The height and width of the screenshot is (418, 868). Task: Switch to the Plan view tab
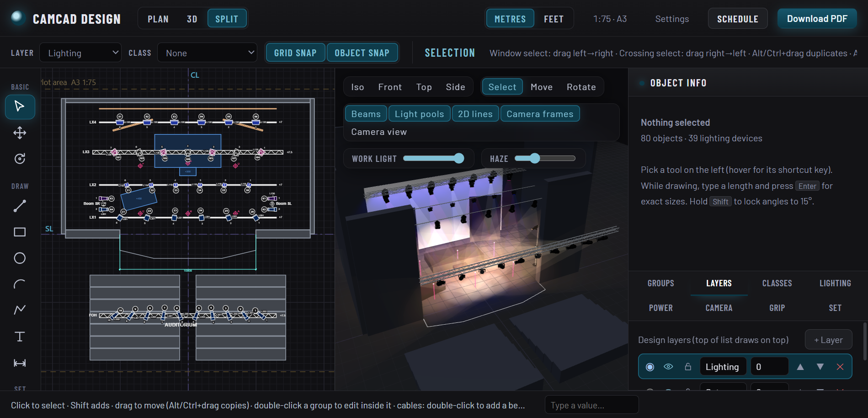tap(158, 19)
